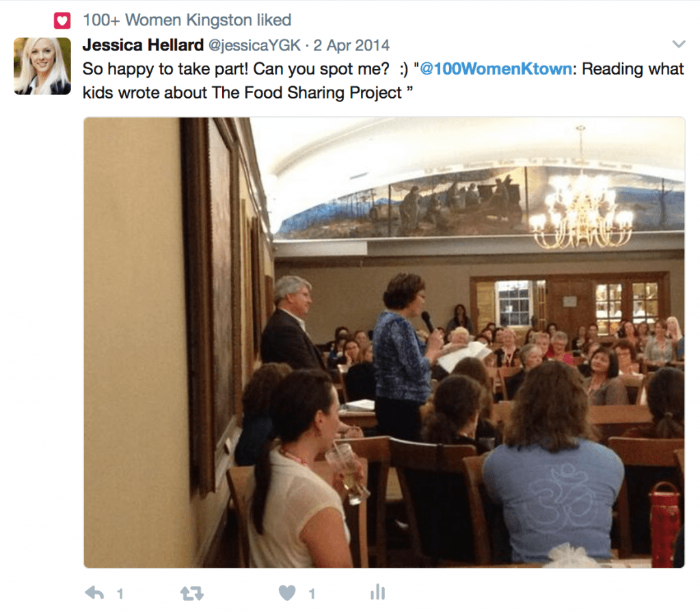The height and width of the screenshot is (615, 700).
Task: Click 100+ Women Kingston liked text
Action: [x=187, y=20]
